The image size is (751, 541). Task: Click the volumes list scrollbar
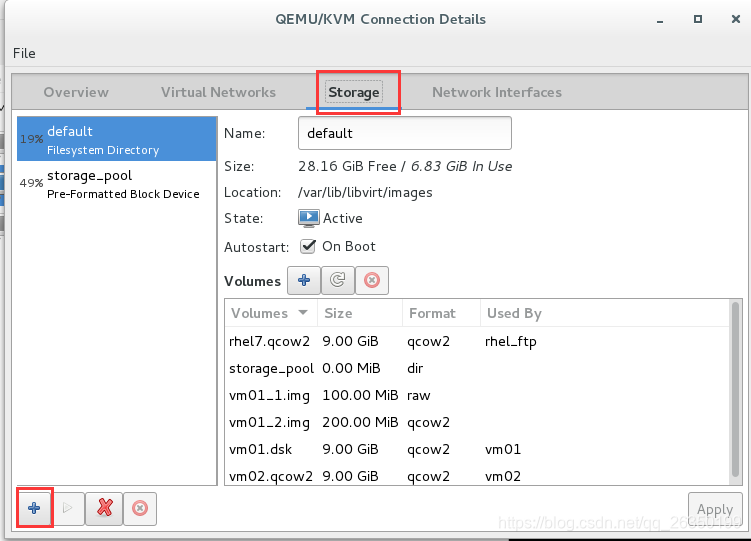coord(736,389)
